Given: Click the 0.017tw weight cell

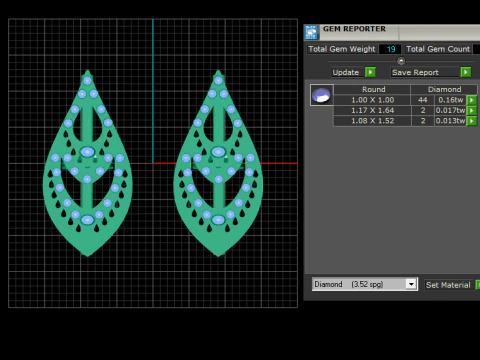Looking at the screenshot, I should tap(451, 110).
